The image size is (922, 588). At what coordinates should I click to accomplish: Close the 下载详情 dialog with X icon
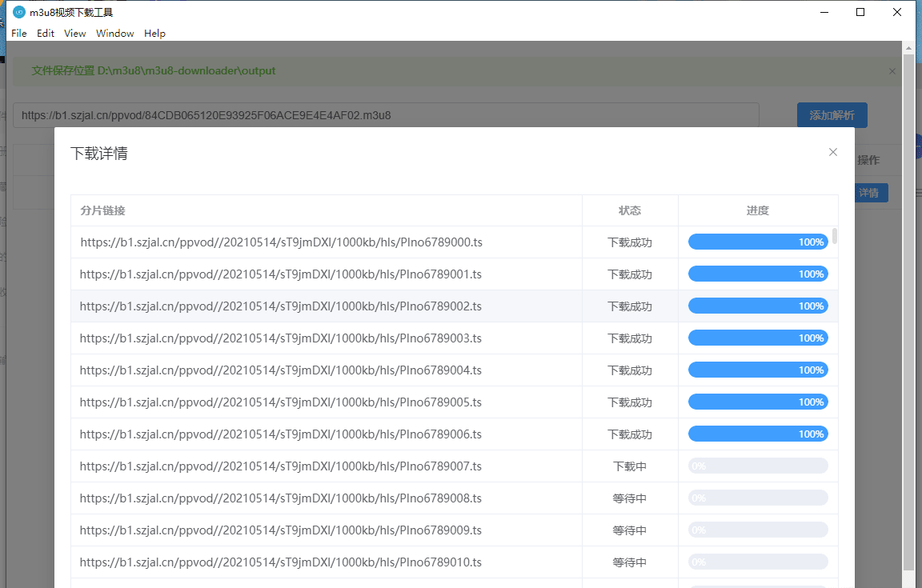tap(833, 152)
